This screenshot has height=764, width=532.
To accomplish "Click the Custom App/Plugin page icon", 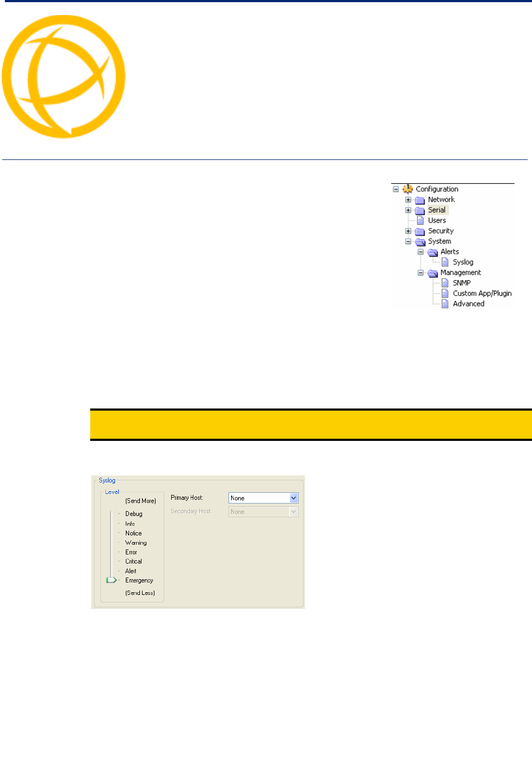I will [x=445, y=293].
